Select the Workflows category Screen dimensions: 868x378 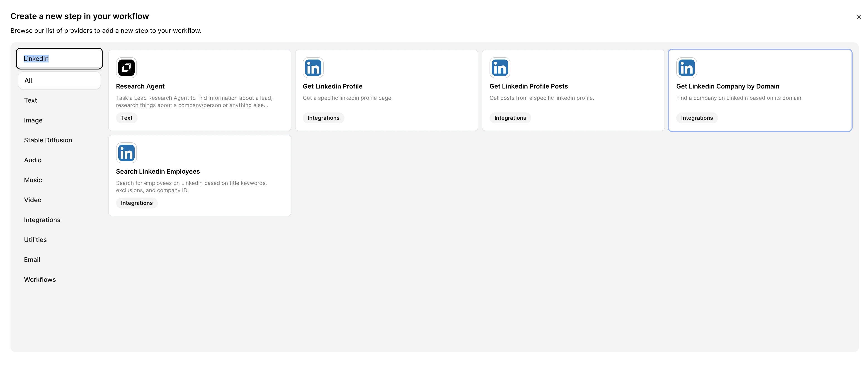tap(40, 279)
